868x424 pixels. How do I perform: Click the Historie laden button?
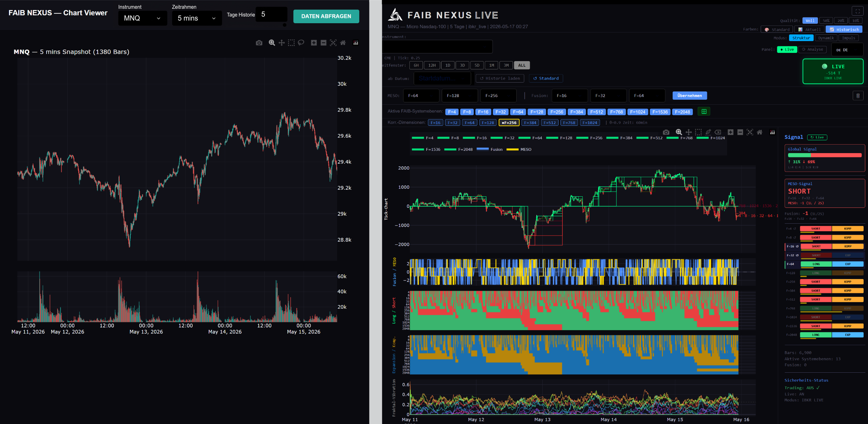click(500, 79)
